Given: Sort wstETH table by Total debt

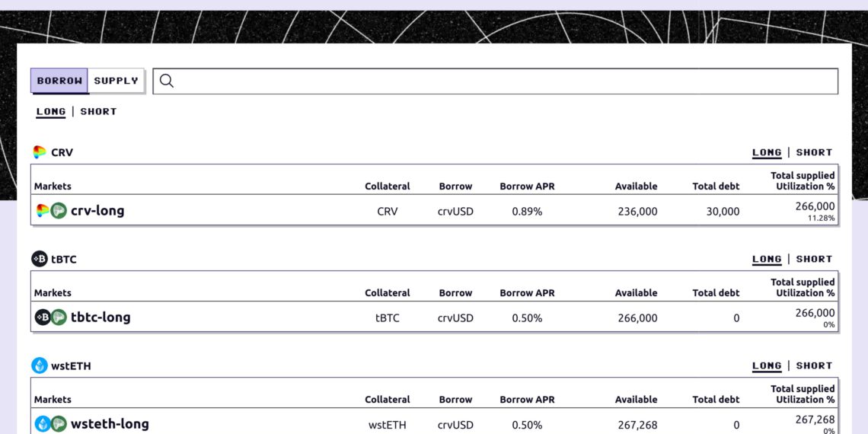Looking at the screenshot, I should [716, 400].
